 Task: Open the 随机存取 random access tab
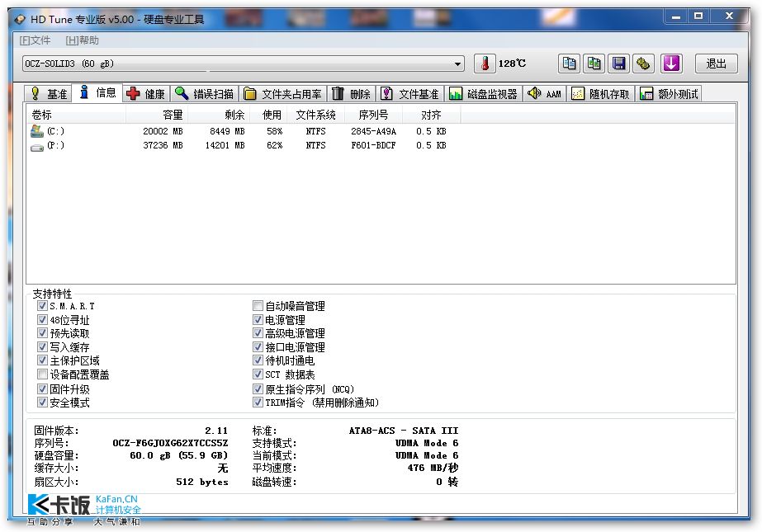(x=600, y=94)
